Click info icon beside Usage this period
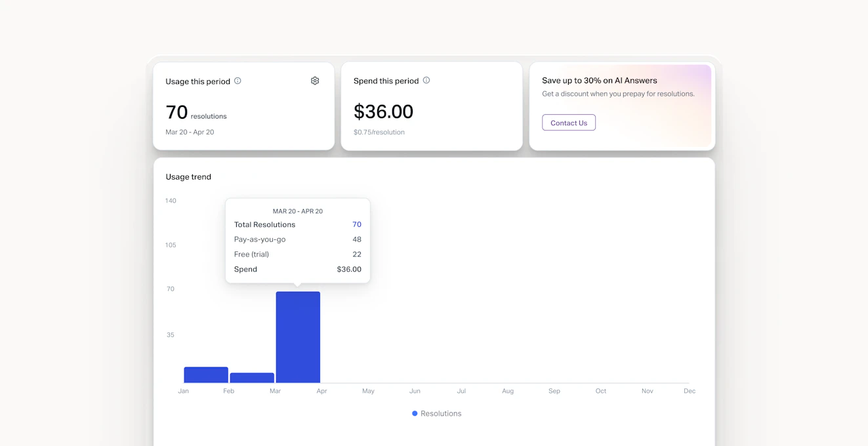Viewport: 868px width, 446px height. tap(238, 81)
